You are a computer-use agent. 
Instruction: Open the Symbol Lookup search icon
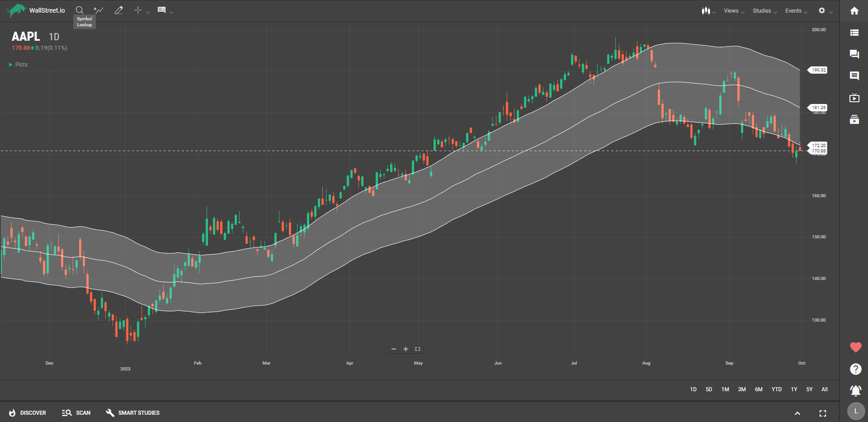(x=80, y=10)
